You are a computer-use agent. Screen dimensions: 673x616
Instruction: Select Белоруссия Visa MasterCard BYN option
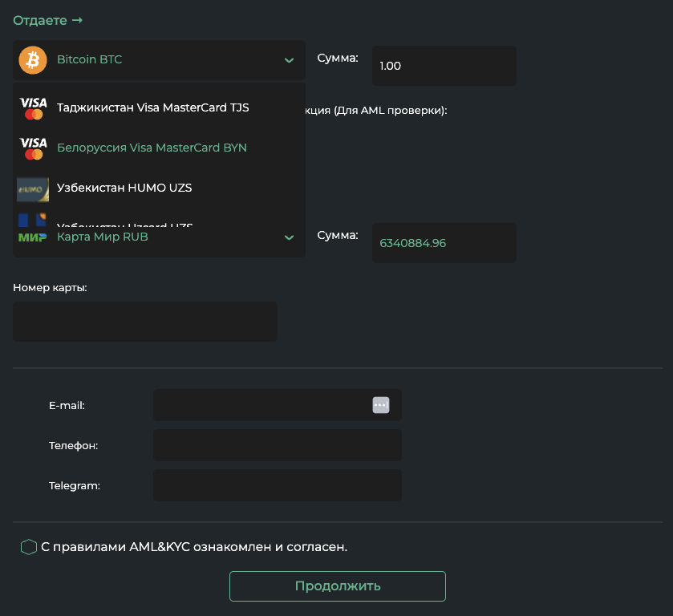pos(160,148)
